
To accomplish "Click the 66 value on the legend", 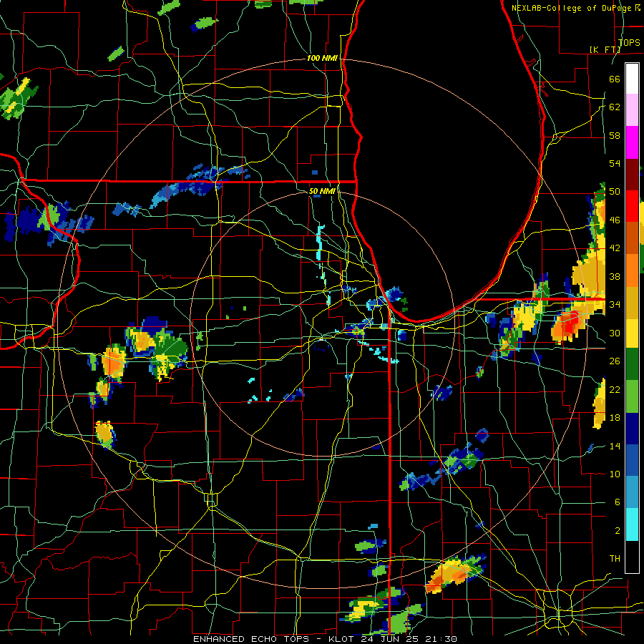I will (615, 79).
